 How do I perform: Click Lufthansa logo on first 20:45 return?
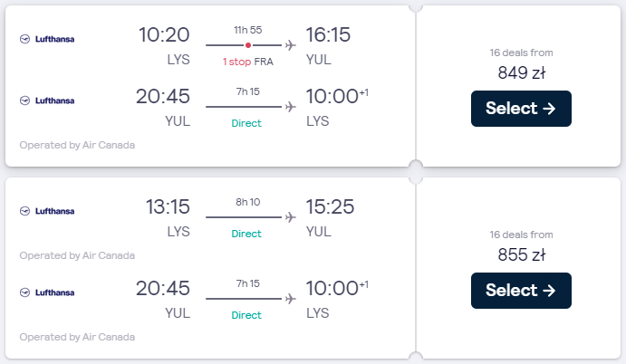coord(47,101)
